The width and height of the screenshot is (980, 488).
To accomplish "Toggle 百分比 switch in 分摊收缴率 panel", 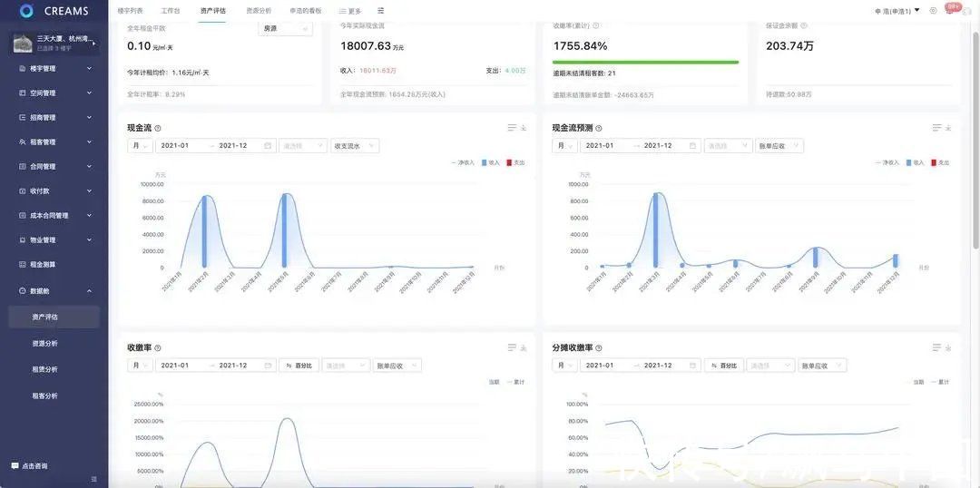I will point(723,366).
